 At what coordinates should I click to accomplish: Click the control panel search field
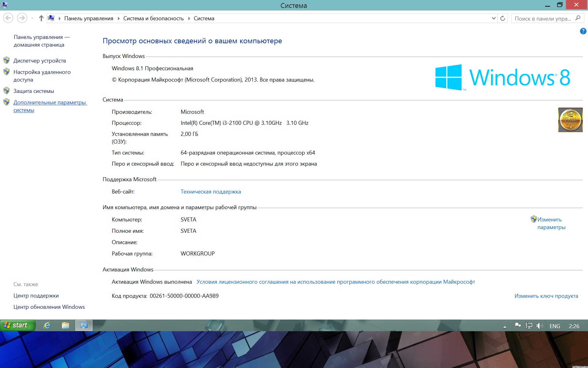(542, 19)
